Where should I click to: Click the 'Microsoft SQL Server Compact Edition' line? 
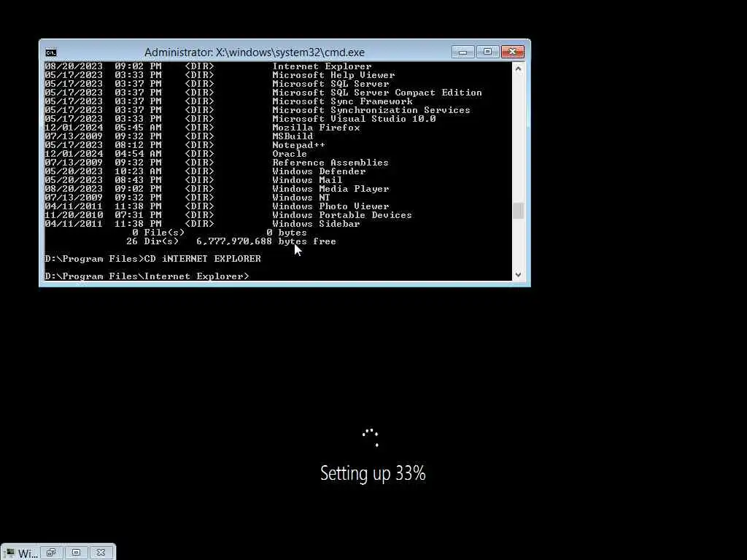coord(263,93)
